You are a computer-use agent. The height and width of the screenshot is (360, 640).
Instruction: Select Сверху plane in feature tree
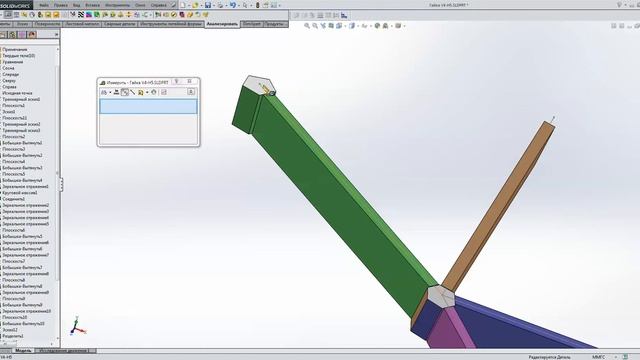9,80
